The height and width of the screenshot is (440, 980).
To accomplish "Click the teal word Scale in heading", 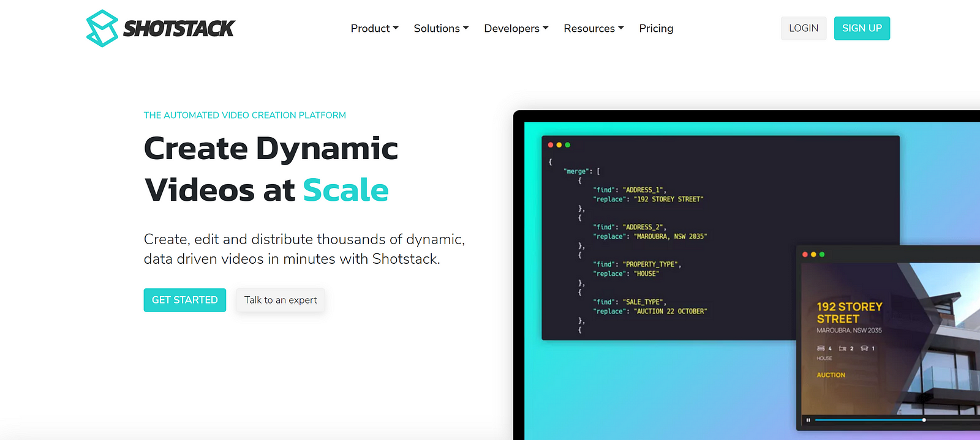I will (x=346, y=190).
